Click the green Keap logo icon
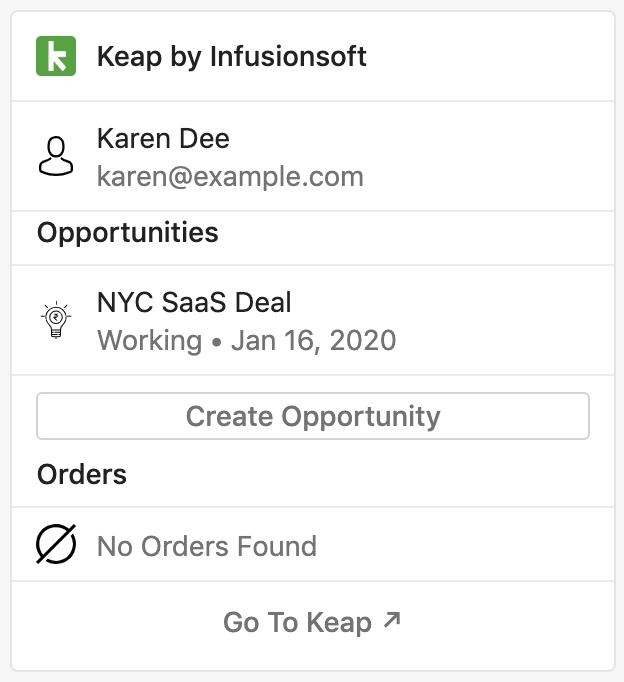Viewport: 624px width, 682px height. pos(56,56)
